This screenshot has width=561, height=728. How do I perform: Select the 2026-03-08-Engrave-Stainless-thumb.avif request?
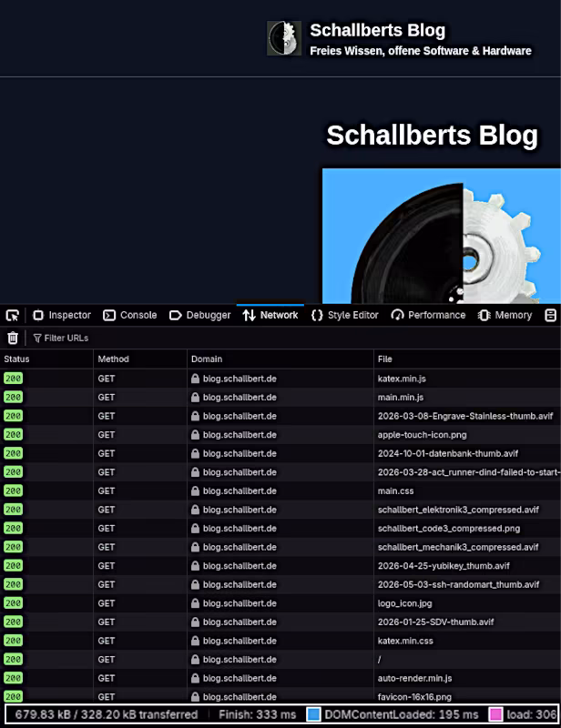pos(280,416)
